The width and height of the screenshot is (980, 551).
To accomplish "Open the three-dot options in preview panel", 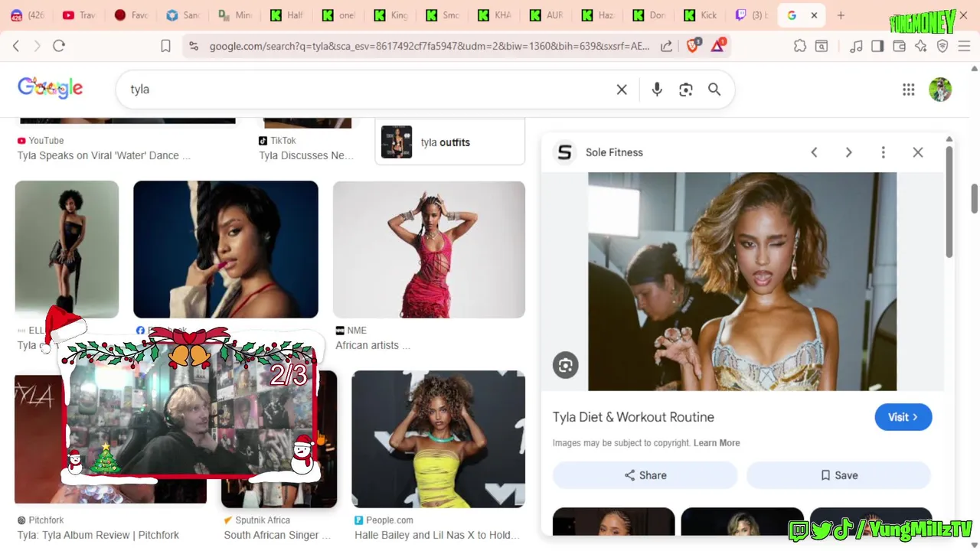I will pos(883,152).
